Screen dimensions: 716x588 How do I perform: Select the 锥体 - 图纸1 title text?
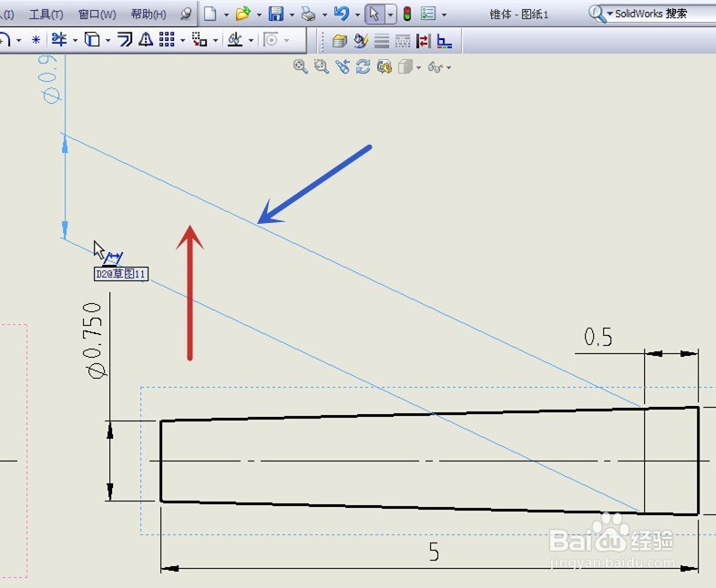coord(518,15)
